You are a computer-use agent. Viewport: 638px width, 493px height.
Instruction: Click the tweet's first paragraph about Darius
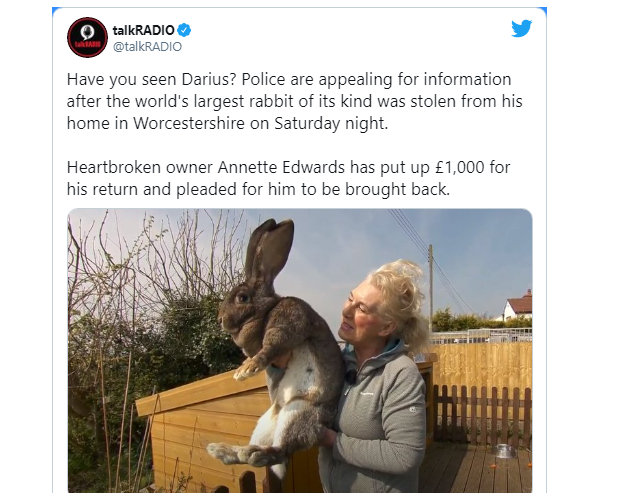click(294, 101)
